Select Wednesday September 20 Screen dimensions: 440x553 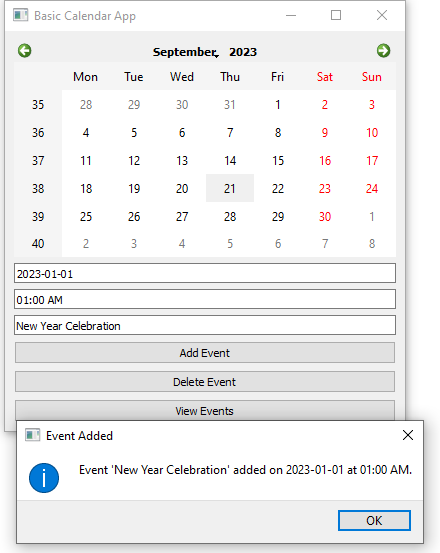click(x=182, y=188)
